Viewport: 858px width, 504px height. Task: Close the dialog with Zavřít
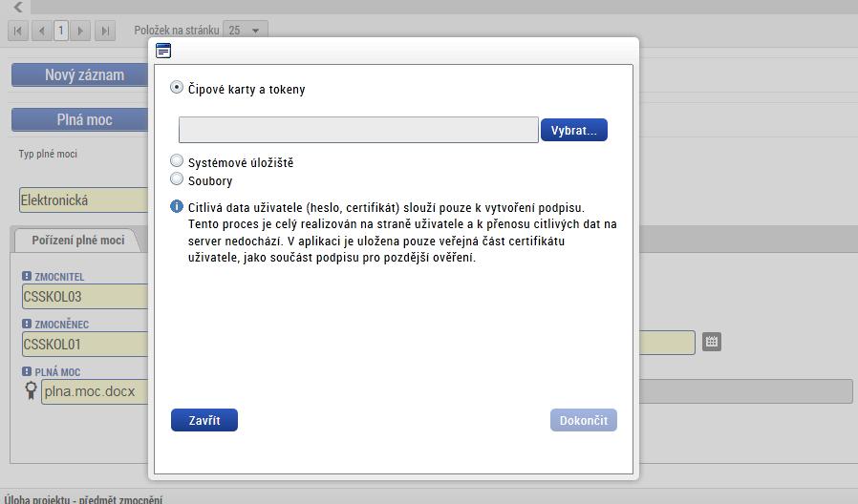tap(204, 420)
